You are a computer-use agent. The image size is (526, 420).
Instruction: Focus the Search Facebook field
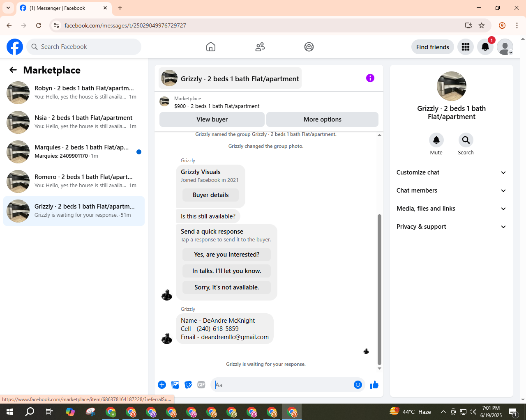84,47
